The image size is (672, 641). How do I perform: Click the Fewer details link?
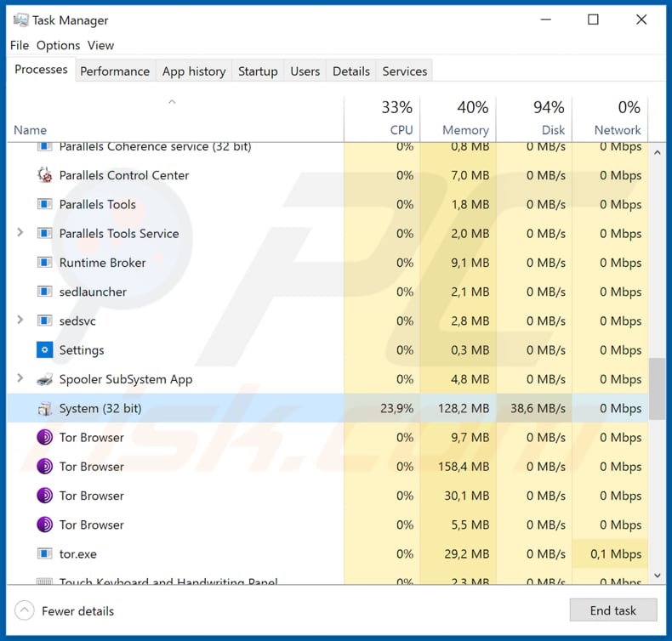(x=78, y=611)
